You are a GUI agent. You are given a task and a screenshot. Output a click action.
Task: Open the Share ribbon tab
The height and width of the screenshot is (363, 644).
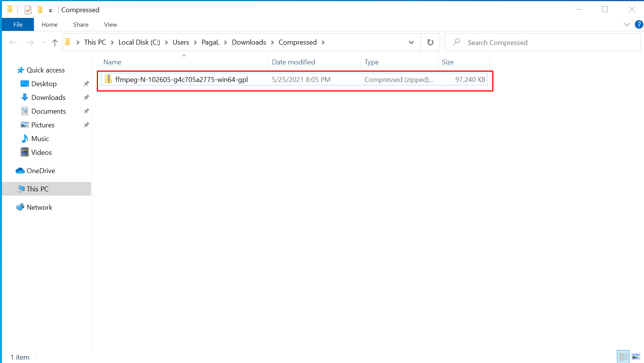pos(80,24)
